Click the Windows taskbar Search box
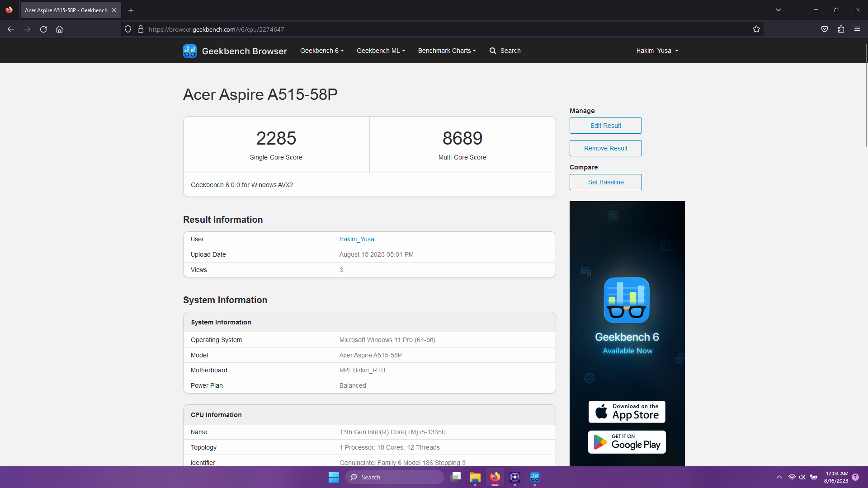 click(394, 477)
